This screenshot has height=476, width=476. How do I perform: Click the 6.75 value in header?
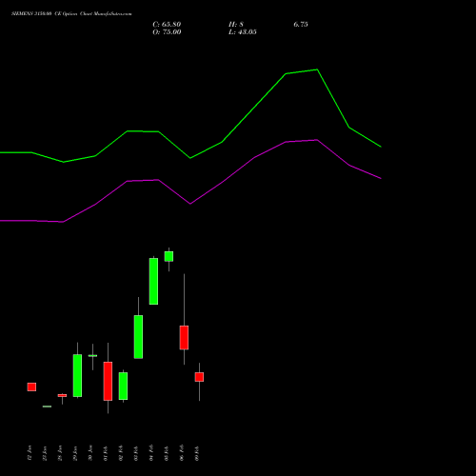pyautogui.click(x=301, y=25)
